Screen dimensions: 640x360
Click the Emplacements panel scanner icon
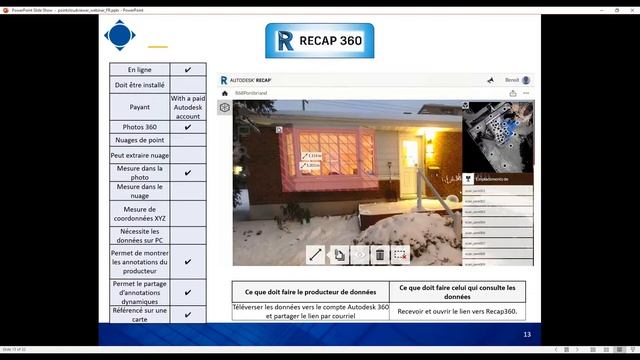pos(468,179)
